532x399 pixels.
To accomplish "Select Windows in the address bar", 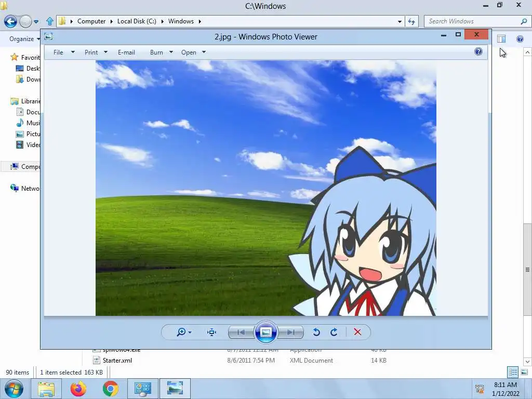I will click(181, 21).
